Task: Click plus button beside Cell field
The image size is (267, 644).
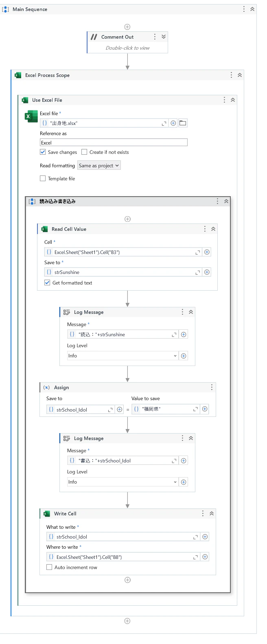Action: pos(207,252)
